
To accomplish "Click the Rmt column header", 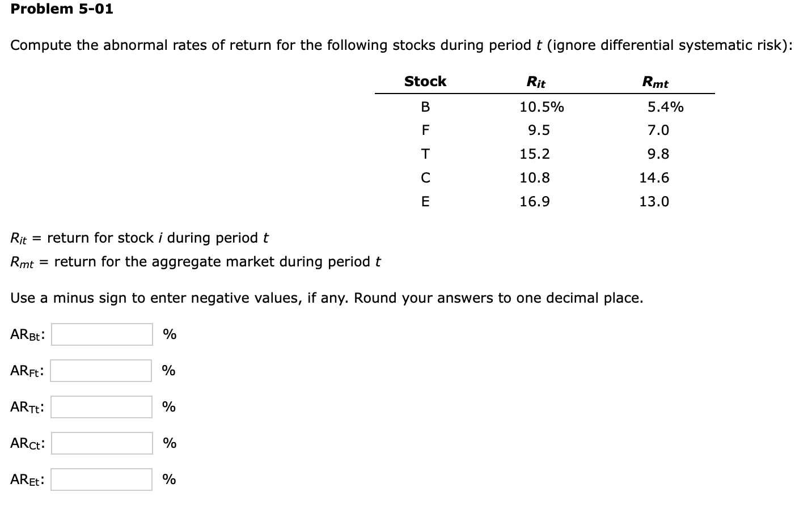I will (x=654, y=82).
